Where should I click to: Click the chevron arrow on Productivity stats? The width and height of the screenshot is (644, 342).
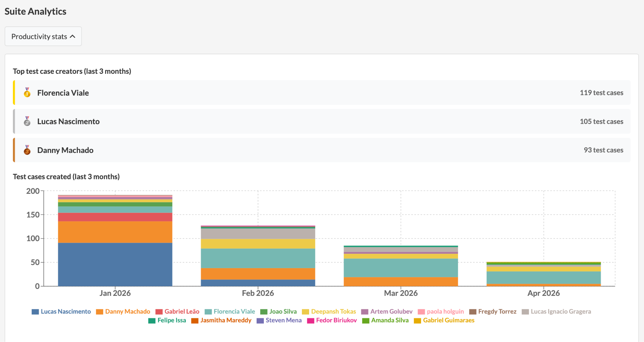[73, 36]
